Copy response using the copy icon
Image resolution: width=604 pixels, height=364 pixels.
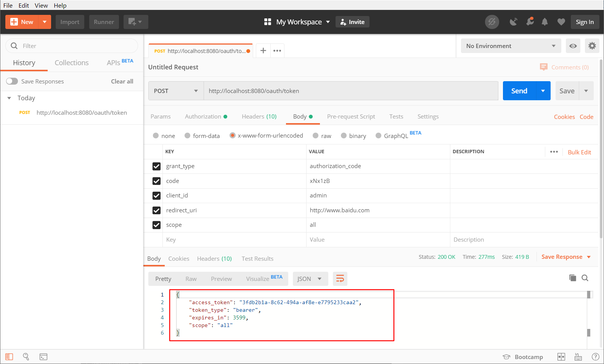tap(572, 278)
